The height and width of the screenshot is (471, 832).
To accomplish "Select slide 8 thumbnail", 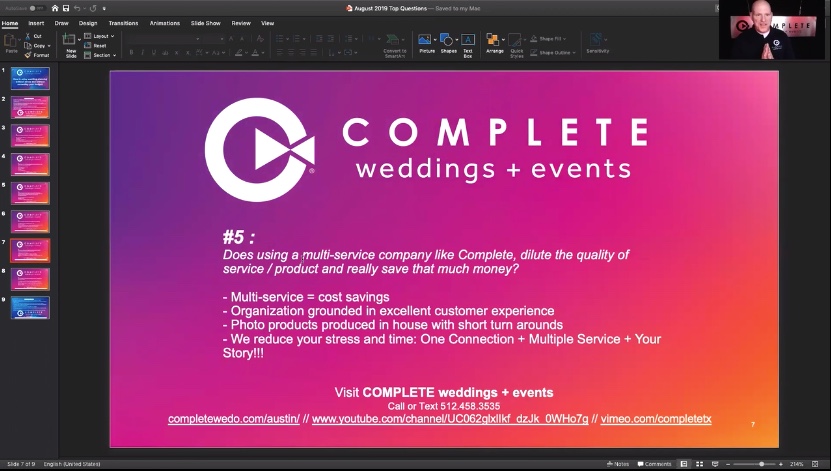I will 30,279.
